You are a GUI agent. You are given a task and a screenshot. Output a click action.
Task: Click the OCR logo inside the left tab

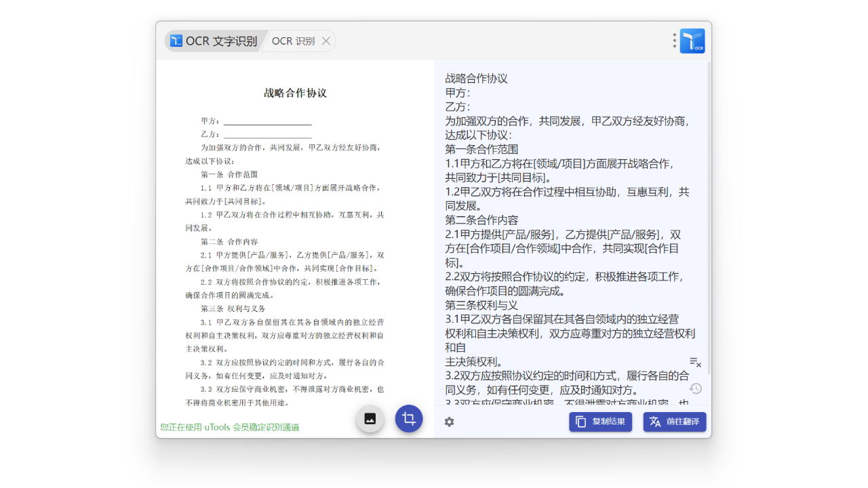(176, 41)
